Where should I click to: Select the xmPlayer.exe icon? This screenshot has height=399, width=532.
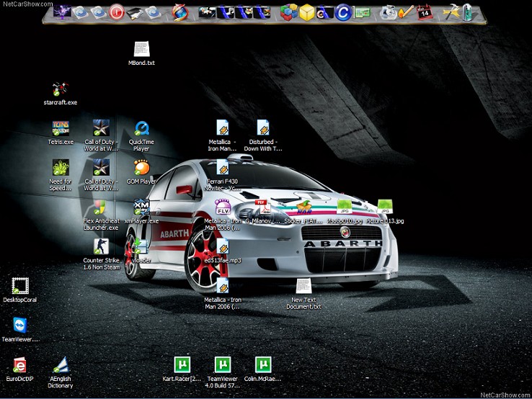click(141, 208)
